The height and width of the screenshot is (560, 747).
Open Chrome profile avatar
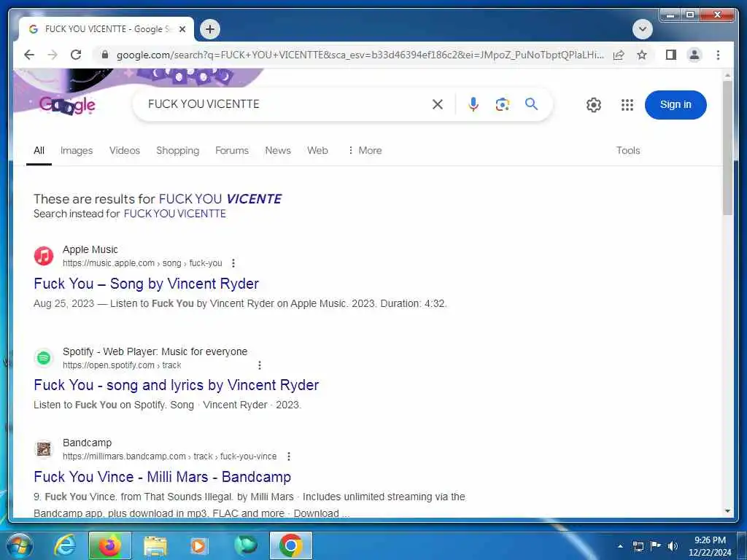point(694,55)
